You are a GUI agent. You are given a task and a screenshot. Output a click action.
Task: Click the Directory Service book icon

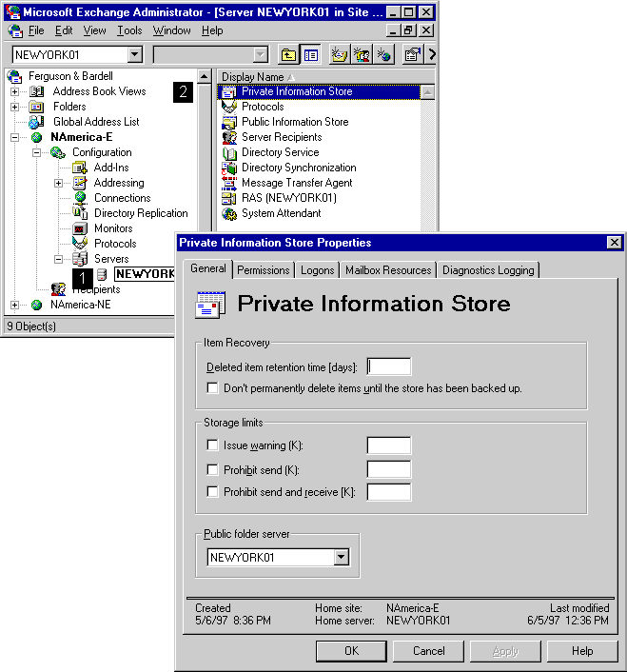[229, 152]
